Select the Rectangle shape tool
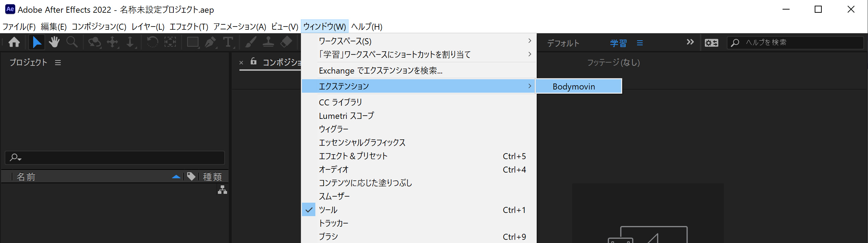 pyautogui.click(x=193, y=42)
